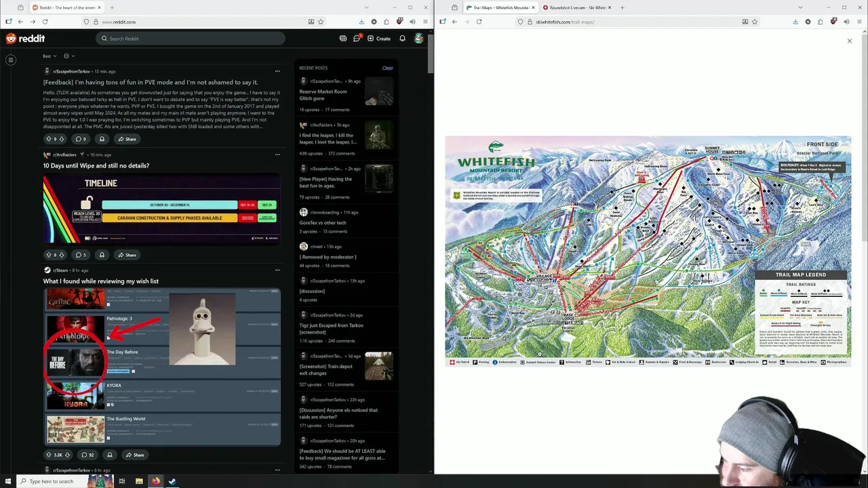Open Firefox menu in Whitefish window

[859, 22]
